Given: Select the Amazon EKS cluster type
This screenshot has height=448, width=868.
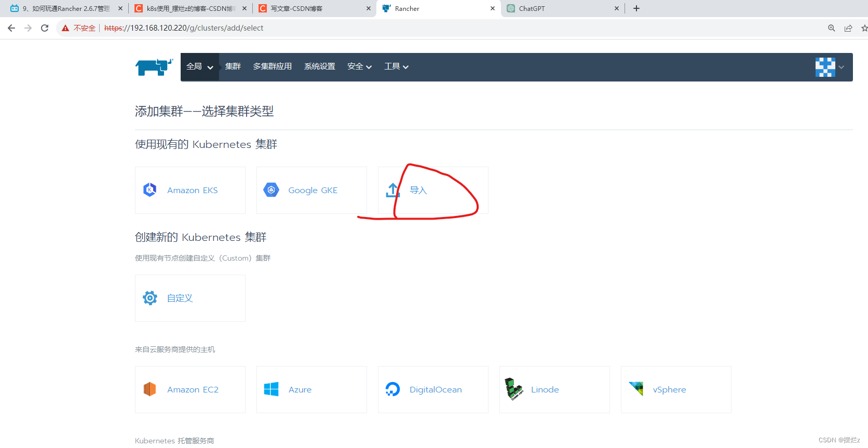Looking at the screenshot, I should pyautogui.click(x=190, y=190).
